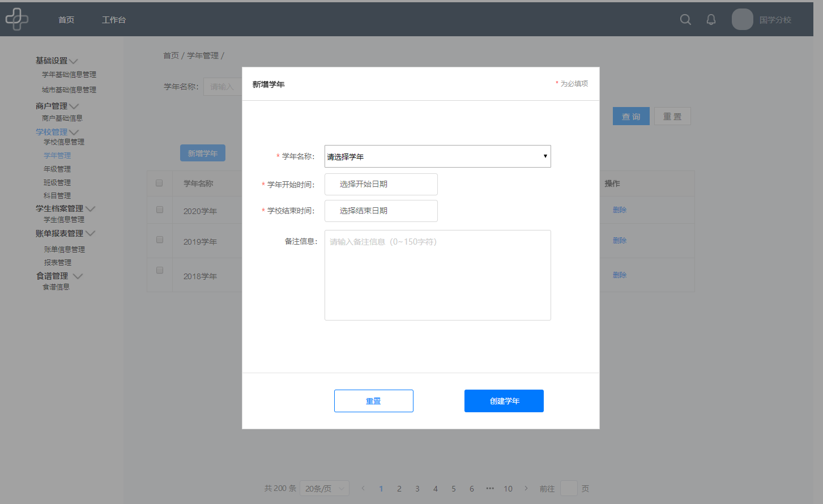Screen dimensions: 823x504
Task: Open 城市基础信息管理 in the sidebar
Action: 69,90
